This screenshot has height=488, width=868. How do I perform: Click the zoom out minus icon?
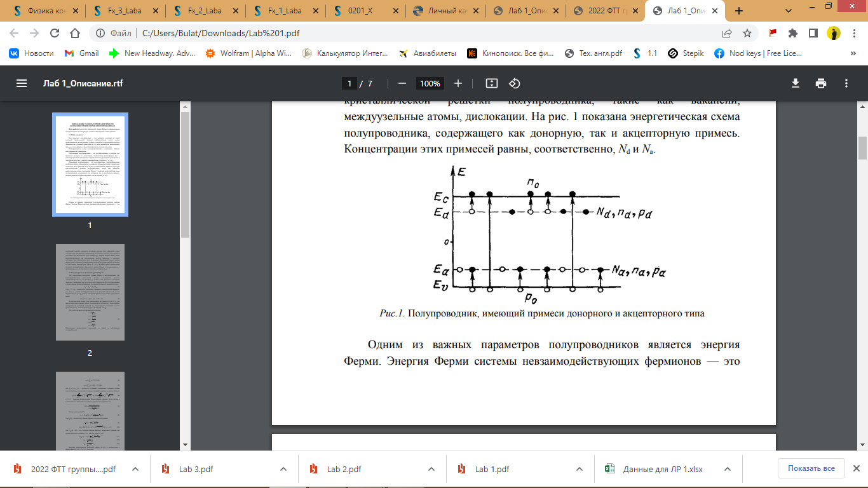click(x=402, y=83)
